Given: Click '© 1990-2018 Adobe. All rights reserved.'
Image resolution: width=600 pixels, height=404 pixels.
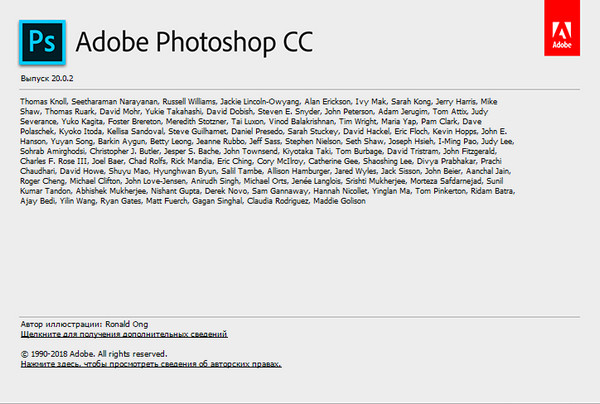Looking at the screenshot, I should point(94,354).
